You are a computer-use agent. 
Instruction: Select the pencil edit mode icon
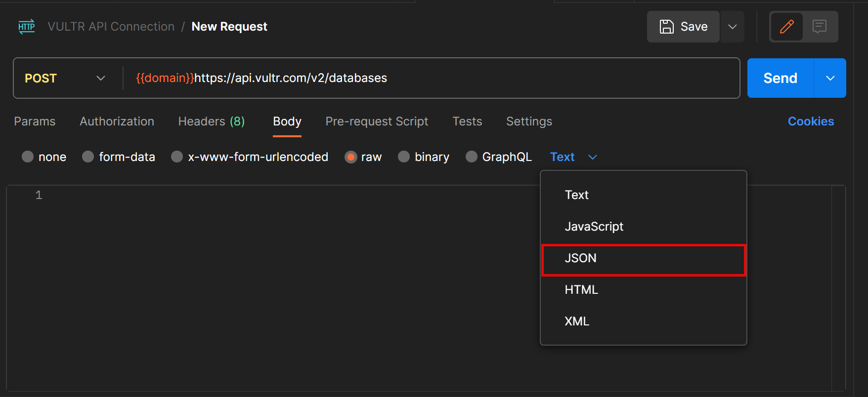tap(786, 27)
